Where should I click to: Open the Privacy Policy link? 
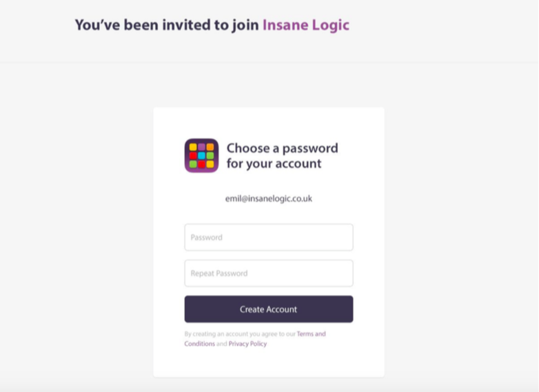247,344
